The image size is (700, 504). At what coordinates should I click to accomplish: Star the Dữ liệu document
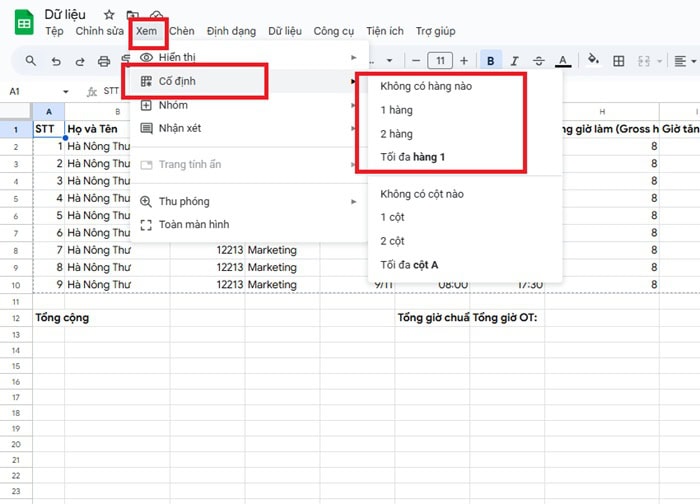click(x=109, y=15)
